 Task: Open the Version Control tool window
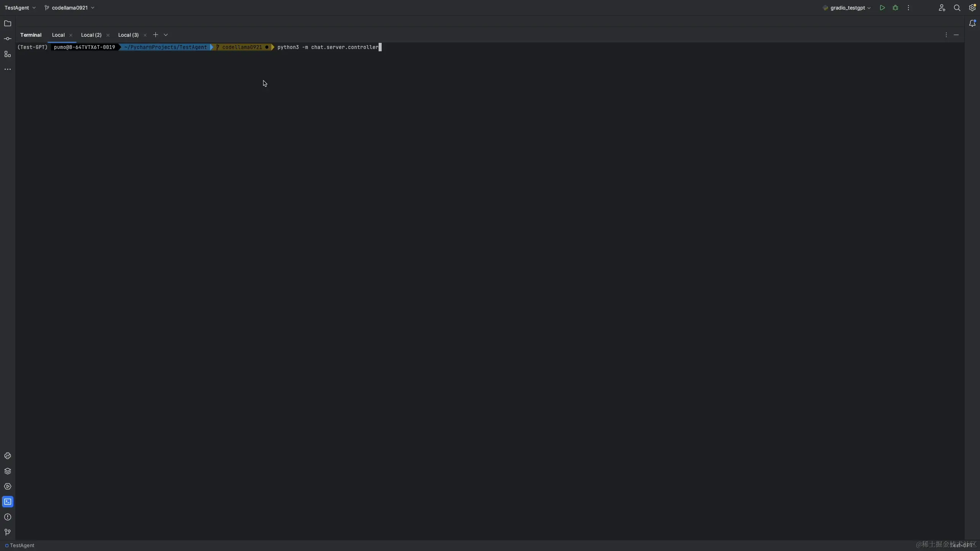pyautogui.click(x=8, y=532)
